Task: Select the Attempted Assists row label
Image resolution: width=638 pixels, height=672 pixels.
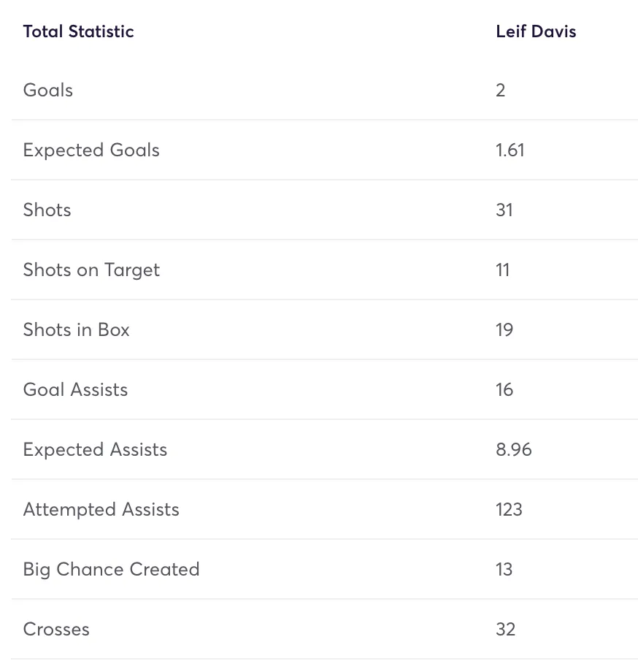Action: [x=101, y=510]
